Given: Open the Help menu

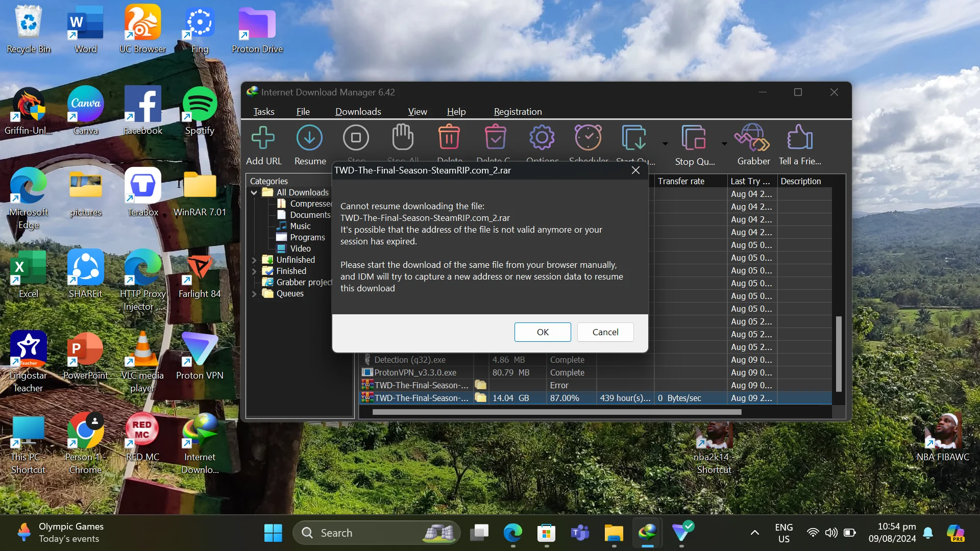Looking at the screenshot, I should (456, 111).
